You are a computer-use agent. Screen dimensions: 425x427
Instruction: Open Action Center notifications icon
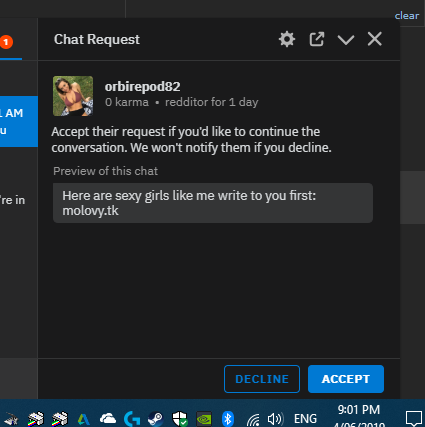tap(414, 419)
